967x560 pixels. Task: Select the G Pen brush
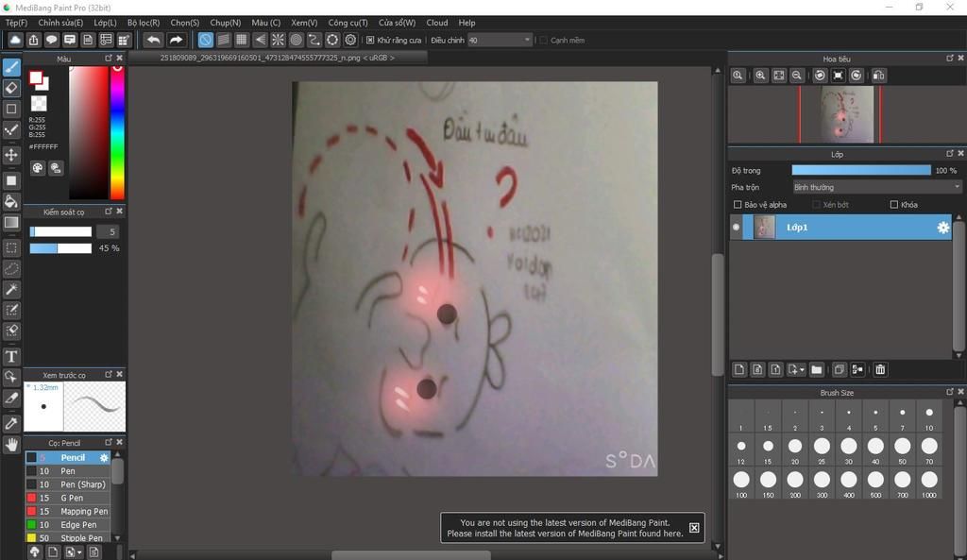coord(67,498)
